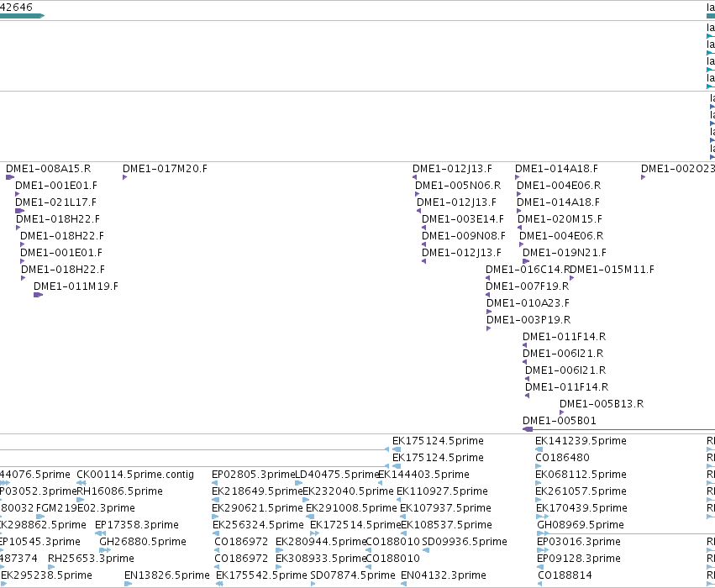
Task: Open EK108537.5prime
Action: 446,525
